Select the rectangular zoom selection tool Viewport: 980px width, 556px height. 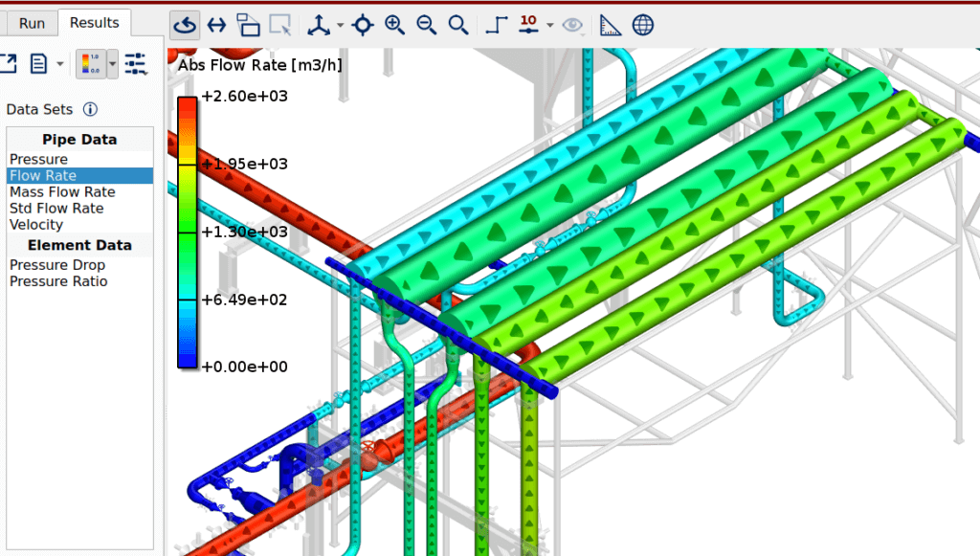279,25
